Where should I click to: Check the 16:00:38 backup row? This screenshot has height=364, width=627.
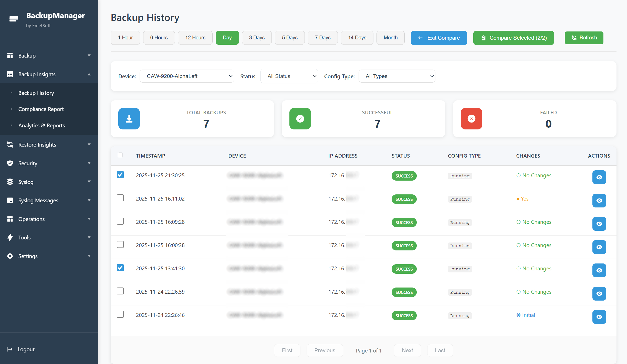click(x=120, y=245)
